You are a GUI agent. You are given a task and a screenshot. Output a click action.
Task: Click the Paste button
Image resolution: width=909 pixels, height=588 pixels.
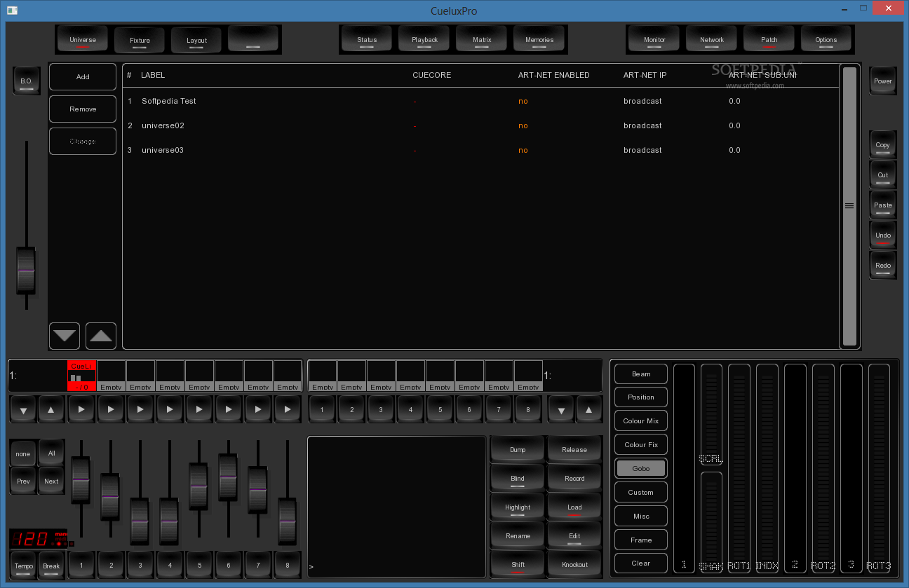point(883,205)
